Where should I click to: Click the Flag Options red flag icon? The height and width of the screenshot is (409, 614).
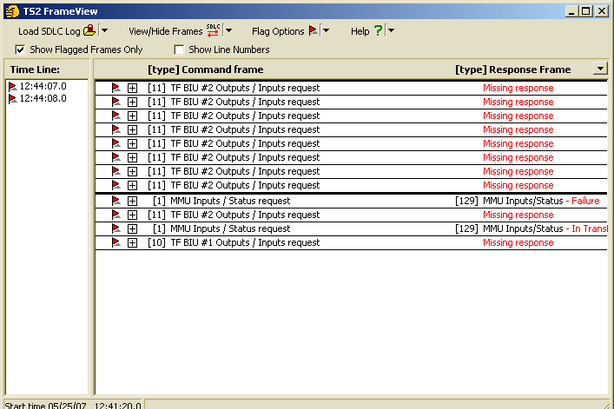312,31
